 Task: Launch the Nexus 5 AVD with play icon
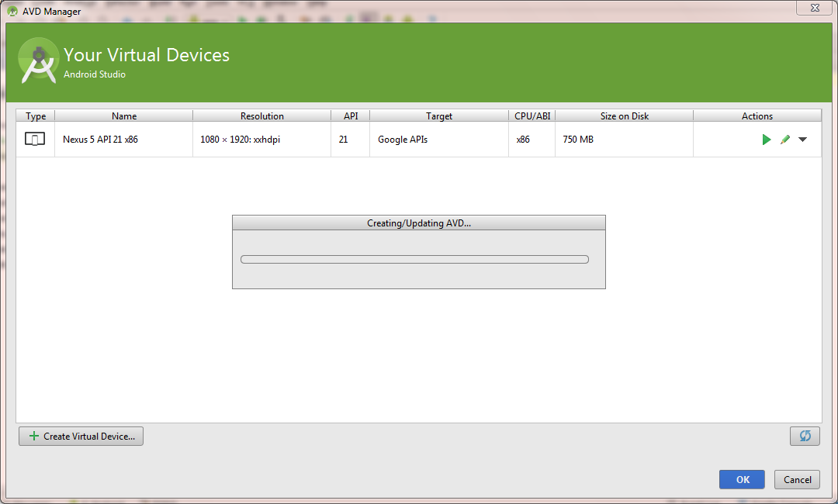767,140
